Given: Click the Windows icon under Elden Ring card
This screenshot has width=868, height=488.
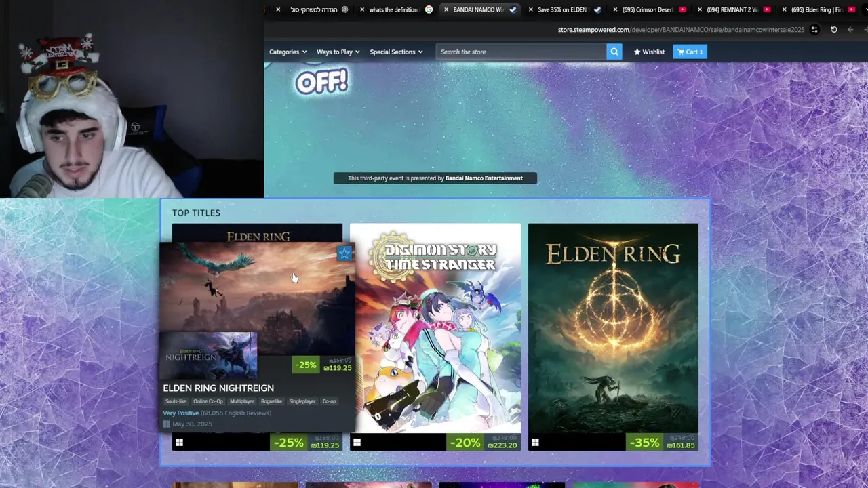Looking at the screenshot, I should (x=535, y=443).
